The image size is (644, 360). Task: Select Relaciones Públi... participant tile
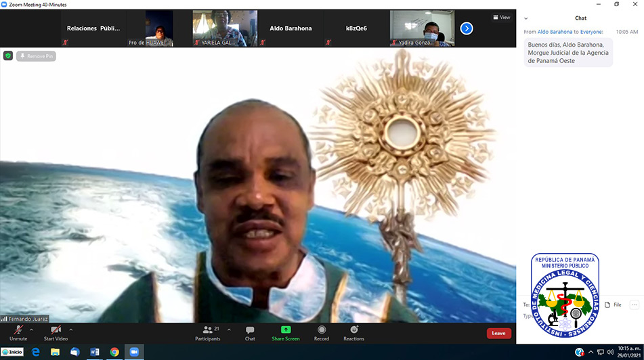pyautogui.click(x=93, y=28)
